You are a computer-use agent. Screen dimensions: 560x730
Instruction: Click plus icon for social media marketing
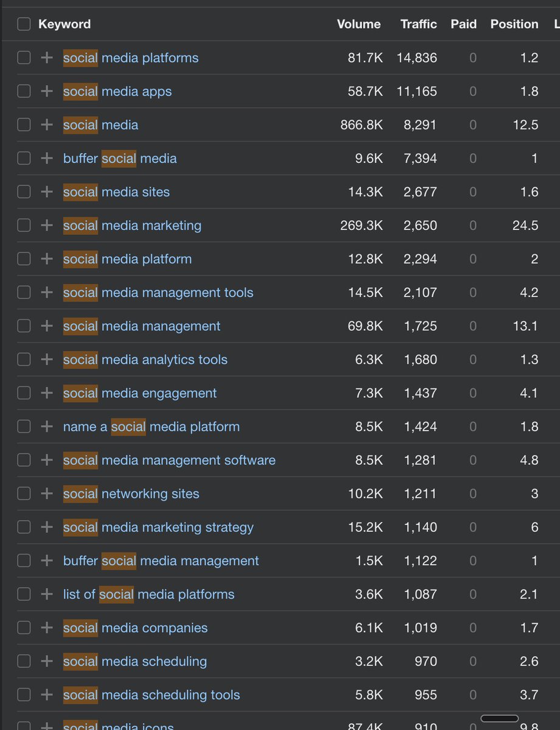pos(47,225)
